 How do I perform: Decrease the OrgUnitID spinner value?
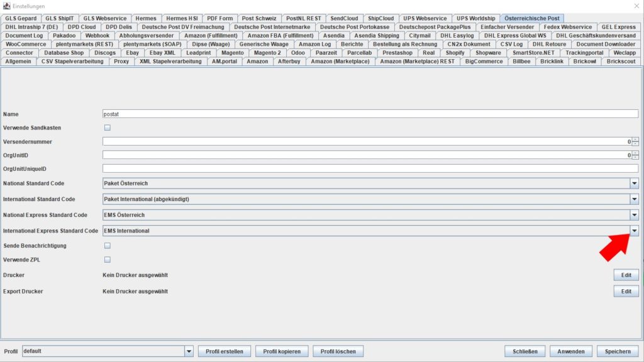pyautogui.click(x=635, y=157)
